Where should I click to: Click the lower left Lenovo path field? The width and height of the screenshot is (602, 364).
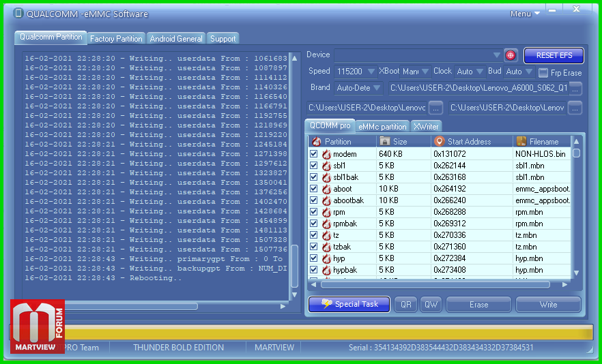(x=367, y=108)
